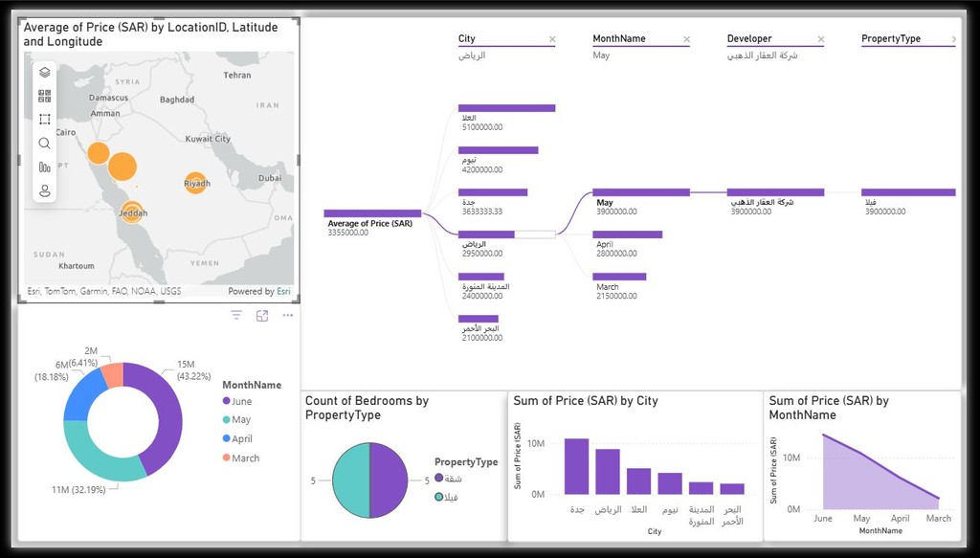
Task: Activate the rectangle selection tool on map
Action: pyautogui.click(x=44, y=120)
